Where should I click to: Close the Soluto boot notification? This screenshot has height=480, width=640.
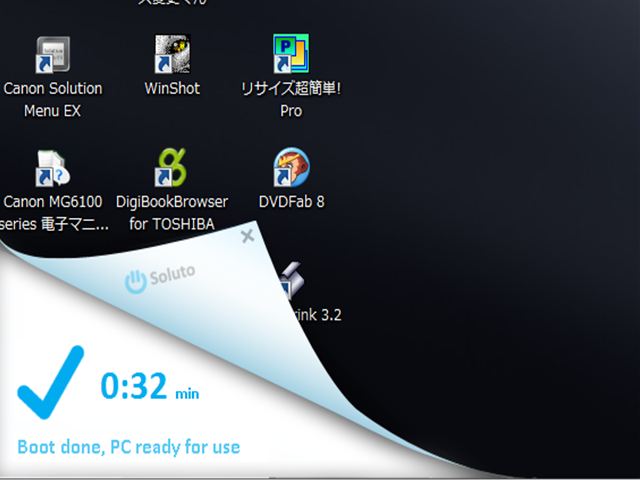(247, 236)
